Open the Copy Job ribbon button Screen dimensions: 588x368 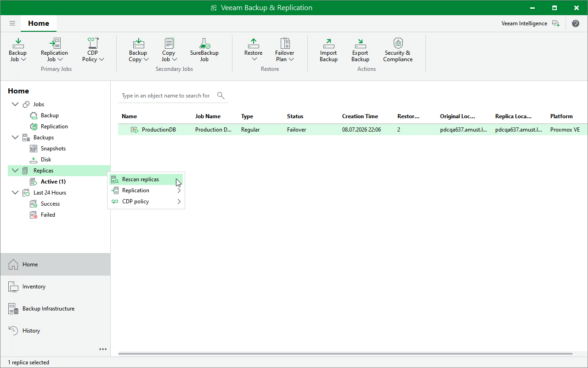click(169, 50)
